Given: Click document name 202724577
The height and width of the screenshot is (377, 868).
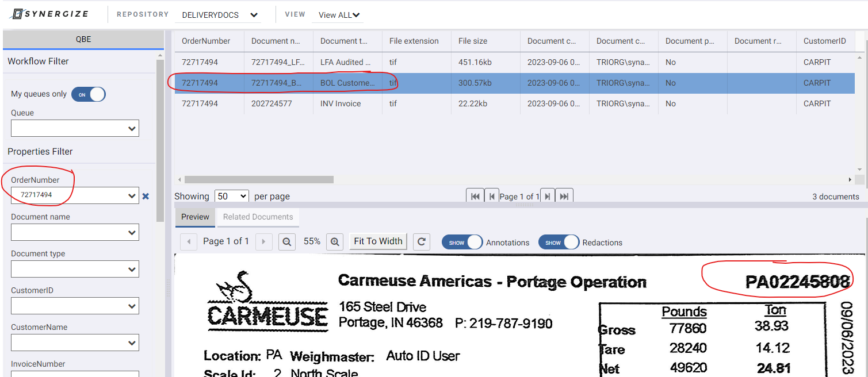Looking at the screenshot, I should click(272, 103).
